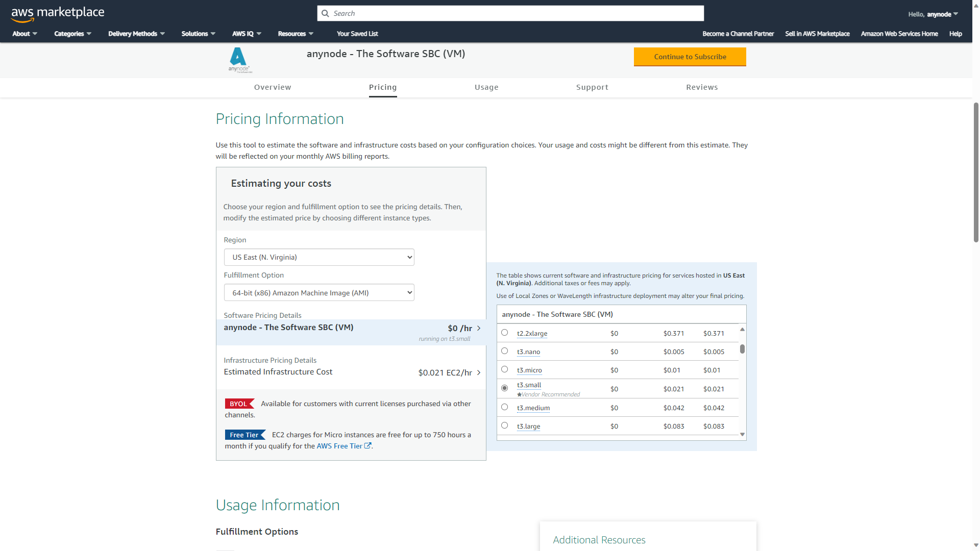This screenshot has height=551, width=980.
Task: Click the page scroll down arrow
Action: [976, 546]
